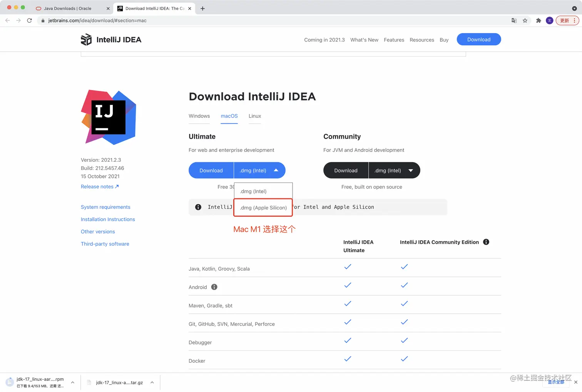The width and height of the screenshot is (582, 392).
Task: Open Buy nav item
Action: point(444,40)
